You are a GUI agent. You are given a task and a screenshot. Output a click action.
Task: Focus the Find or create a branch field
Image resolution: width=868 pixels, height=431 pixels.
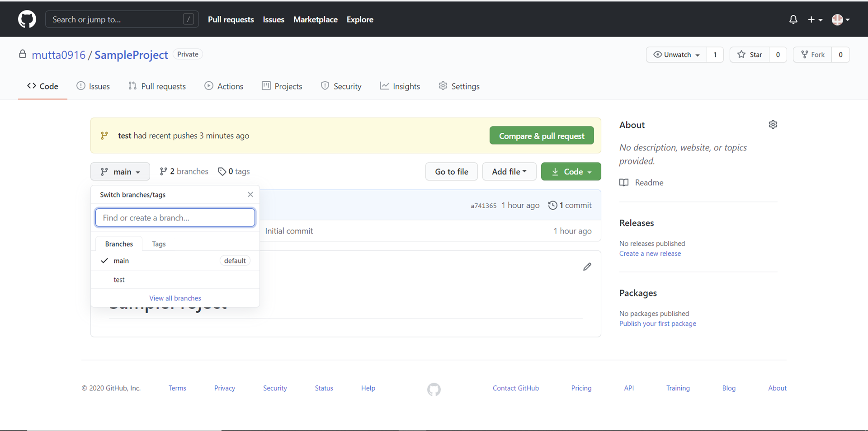click(x=175, y=218)
